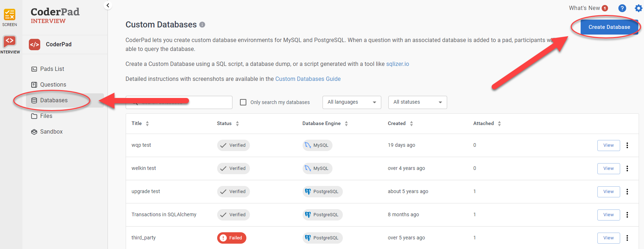Open the Pads List sidebar item

(x=52, y=69)
